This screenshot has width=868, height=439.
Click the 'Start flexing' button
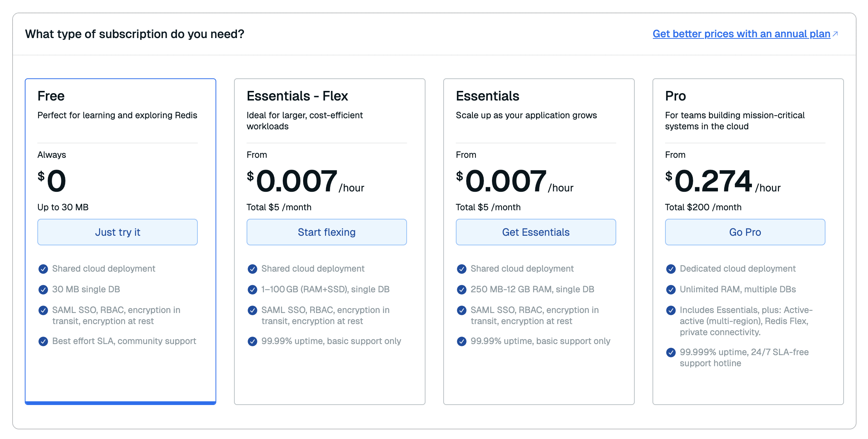pyautogui.click(x=327, y=232)
